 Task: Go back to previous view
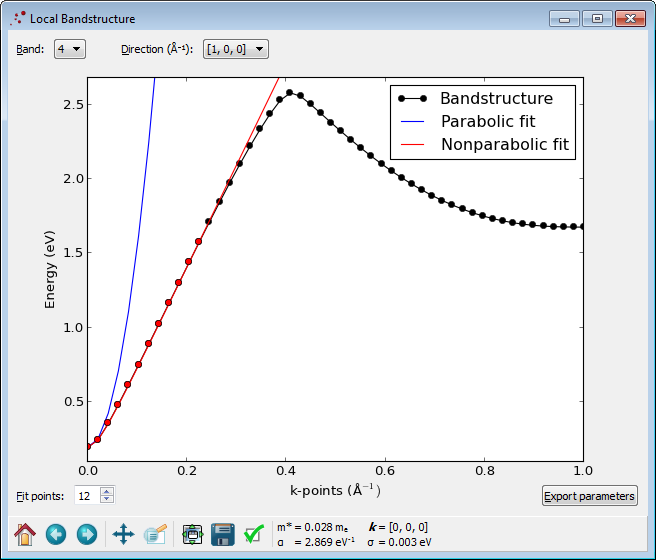coord(56,534)
